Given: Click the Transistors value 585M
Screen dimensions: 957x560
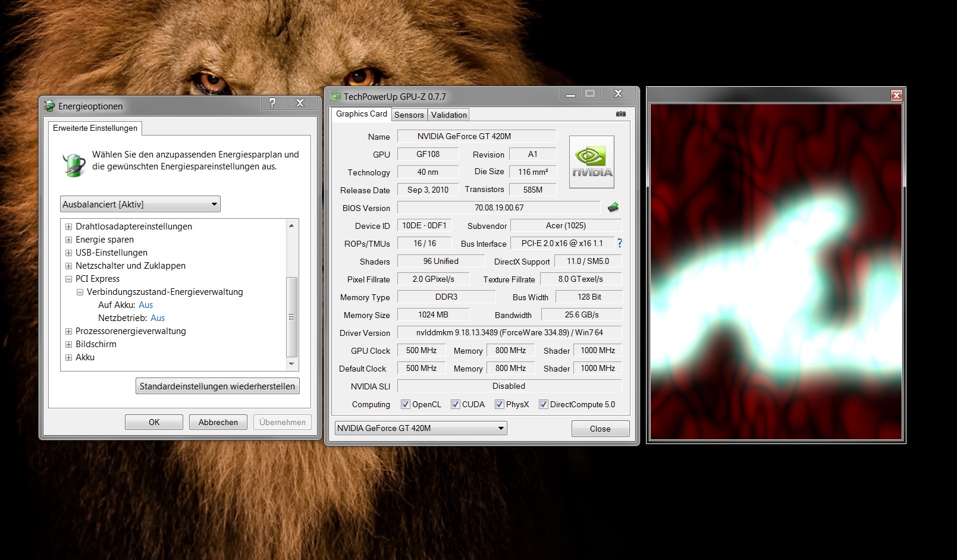Looking at the screenshot, I should 533,190.
